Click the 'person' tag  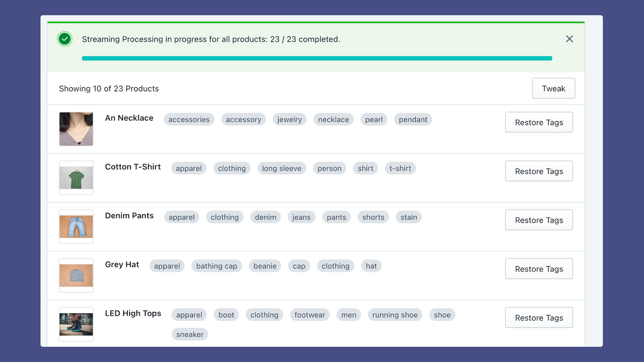330,168
